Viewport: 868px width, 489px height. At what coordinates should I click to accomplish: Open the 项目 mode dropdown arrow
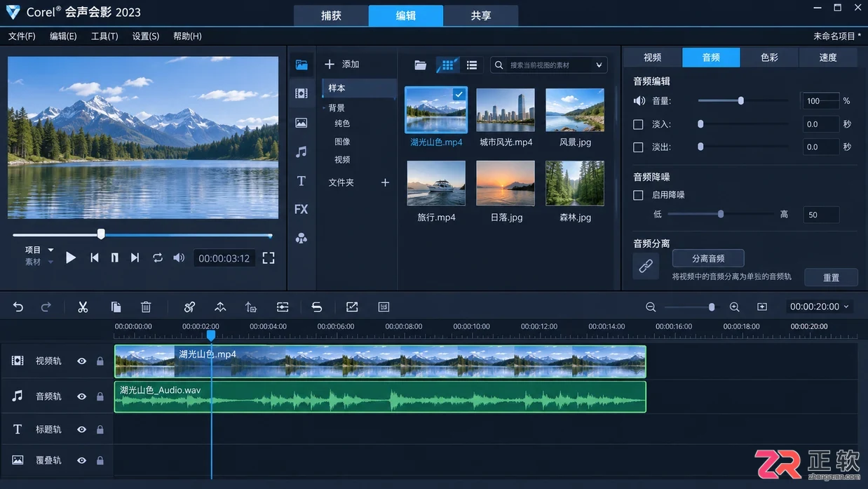coord(50,250)
